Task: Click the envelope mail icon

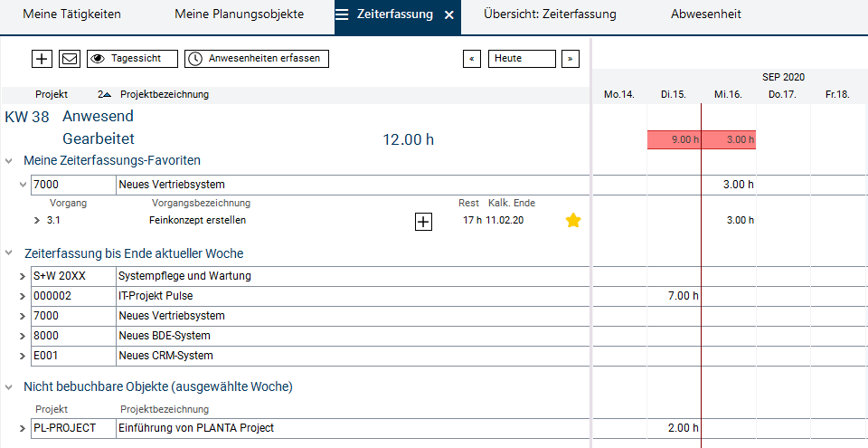Action: tap(70, 59)
